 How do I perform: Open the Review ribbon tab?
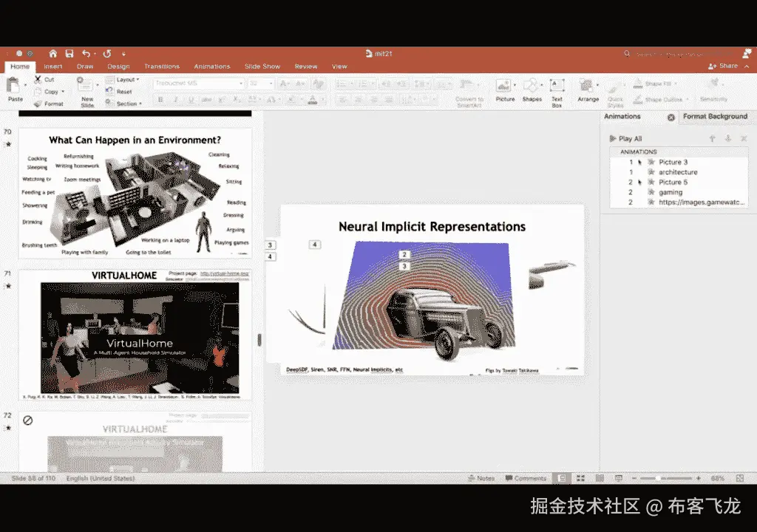pos(306,66)
